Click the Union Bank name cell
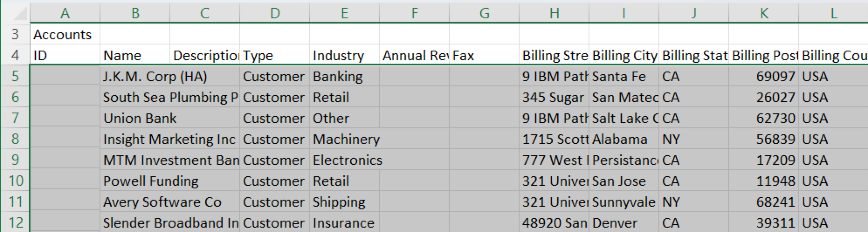The height and width of the screenshot is (232, 868). tap(140, 119)
